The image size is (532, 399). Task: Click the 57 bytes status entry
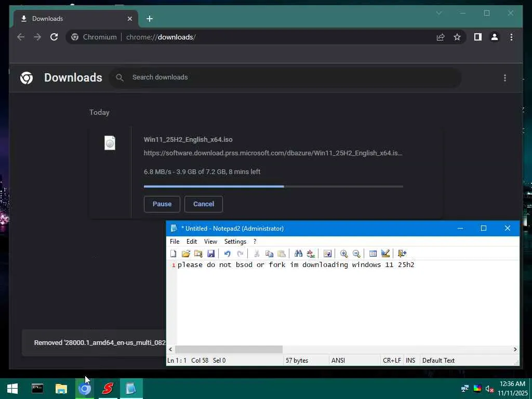tap(297, 361)
